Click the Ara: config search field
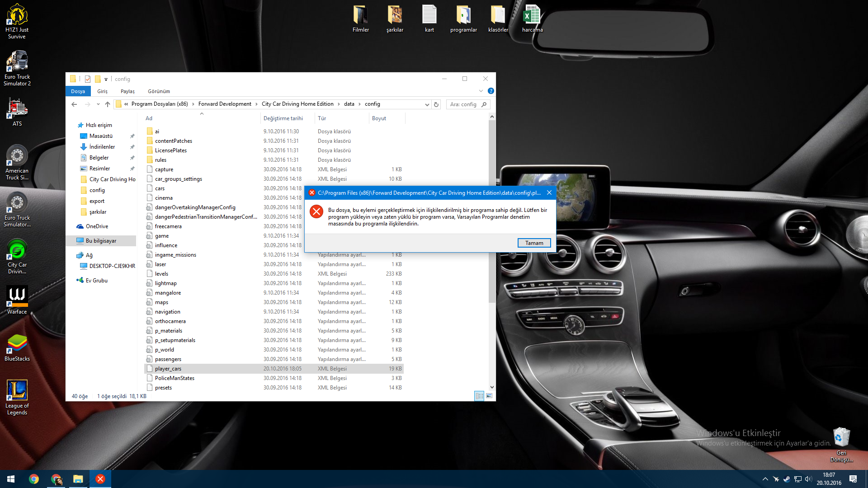The width and height of the screenshot is (868, 488). click(x=464, y=104)
